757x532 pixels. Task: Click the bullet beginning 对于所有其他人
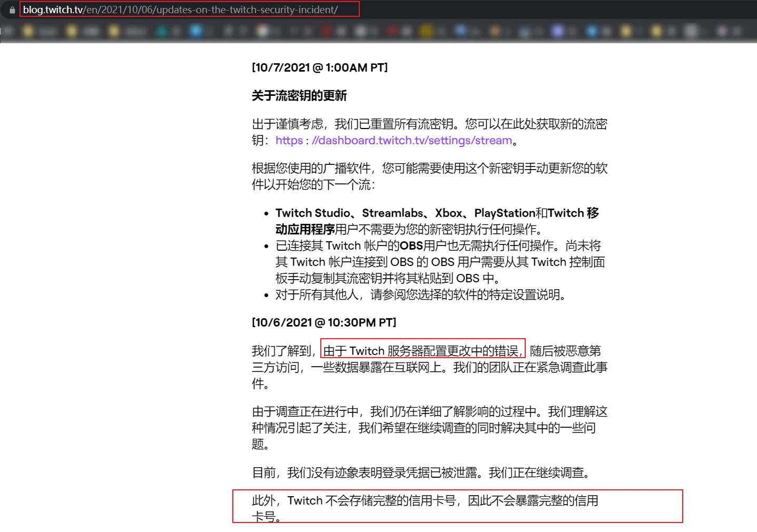point(421,295)
